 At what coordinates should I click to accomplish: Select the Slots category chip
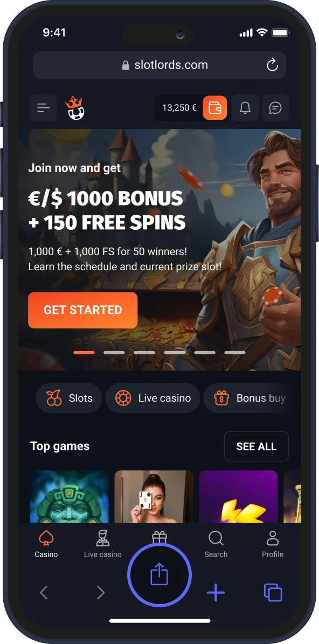[68, 398]
